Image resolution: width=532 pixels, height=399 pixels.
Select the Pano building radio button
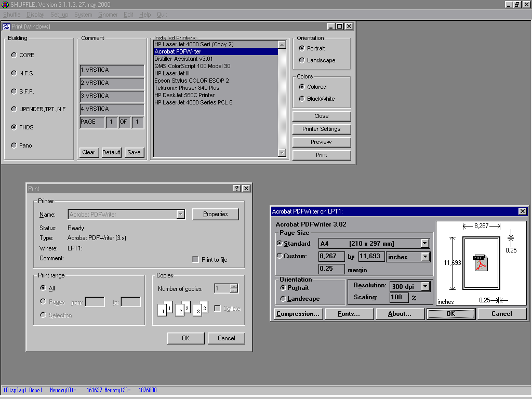tap(14, 145)
